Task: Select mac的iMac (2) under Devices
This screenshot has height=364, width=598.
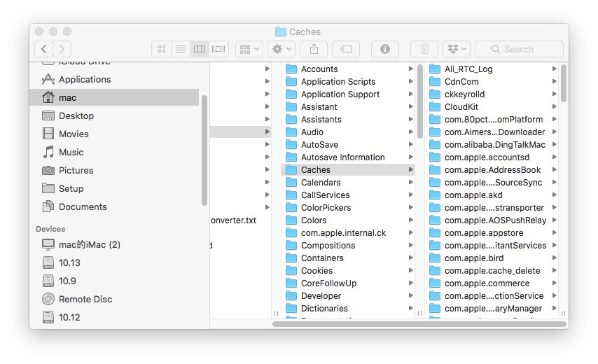Action: (114, 245)
